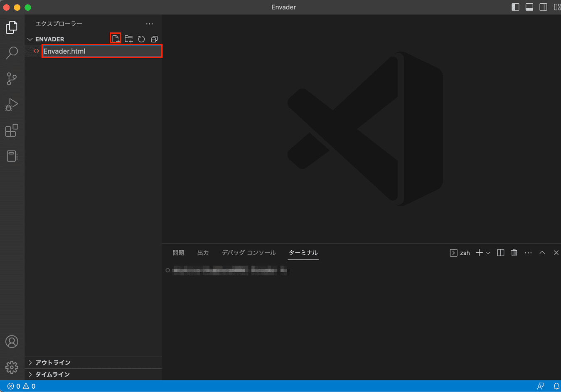Viewport: 561px width, 392px height.
Task: Toggle bottom panel layout button
Action: [529, 7]
